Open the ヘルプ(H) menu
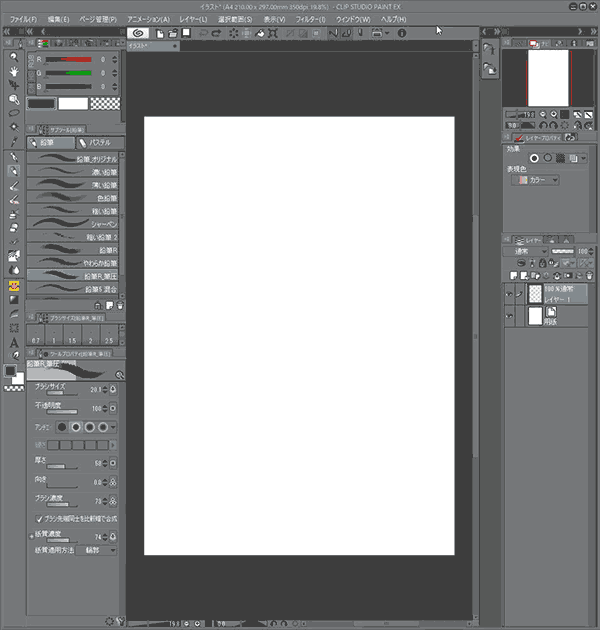This screenshot has width=600, height=630. point(393,19)
